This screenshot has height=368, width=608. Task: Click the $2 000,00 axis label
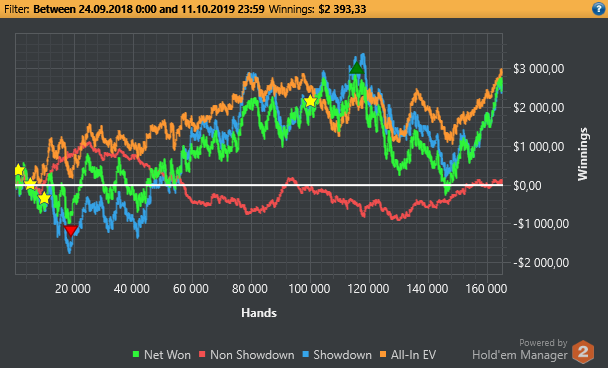tap(539, 107)
